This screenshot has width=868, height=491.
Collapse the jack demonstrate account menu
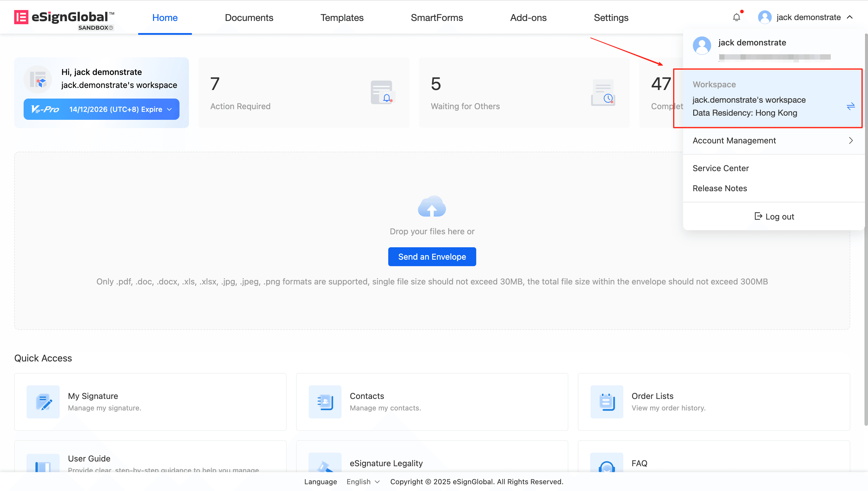(x=850, y=17)
